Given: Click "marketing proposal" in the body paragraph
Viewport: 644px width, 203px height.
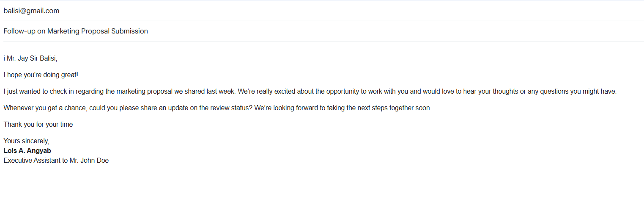Looking at the screenshot, I should (x=144, y=92).
